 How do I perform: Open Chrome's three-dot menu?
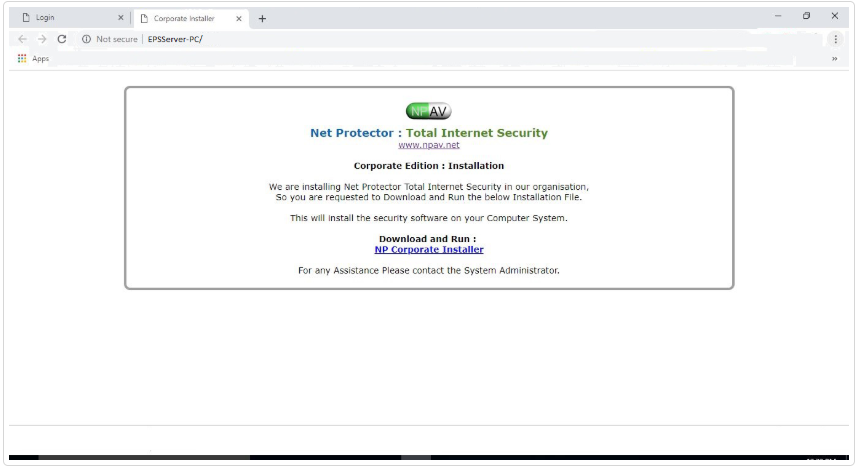pos(836,39)
